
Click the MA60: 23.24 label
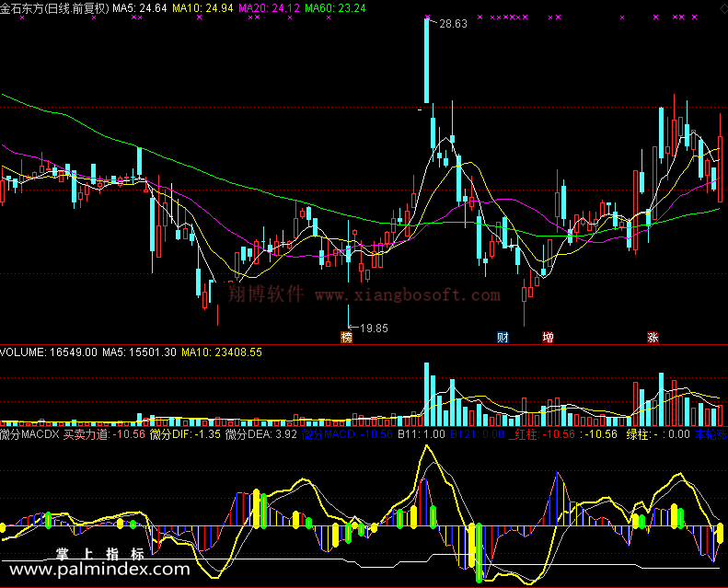335,8
